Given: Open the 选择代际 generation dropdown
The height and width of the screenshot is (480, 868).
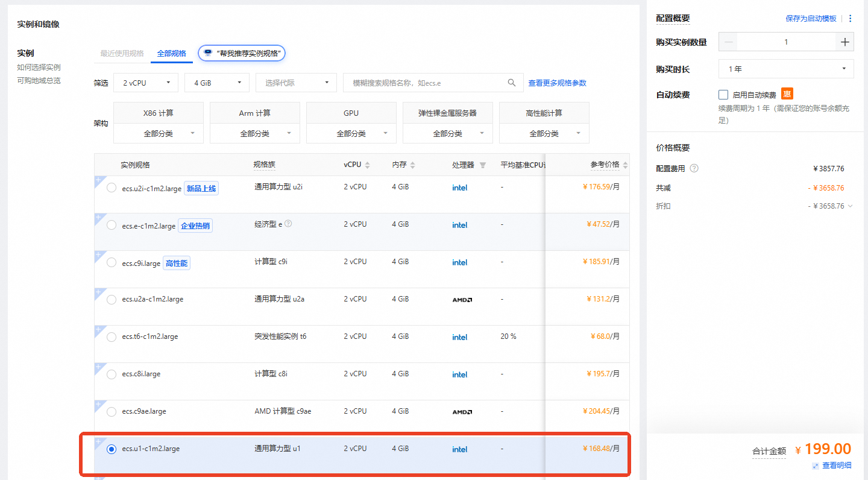Looking at the screenshot, I should pos(296,83).
